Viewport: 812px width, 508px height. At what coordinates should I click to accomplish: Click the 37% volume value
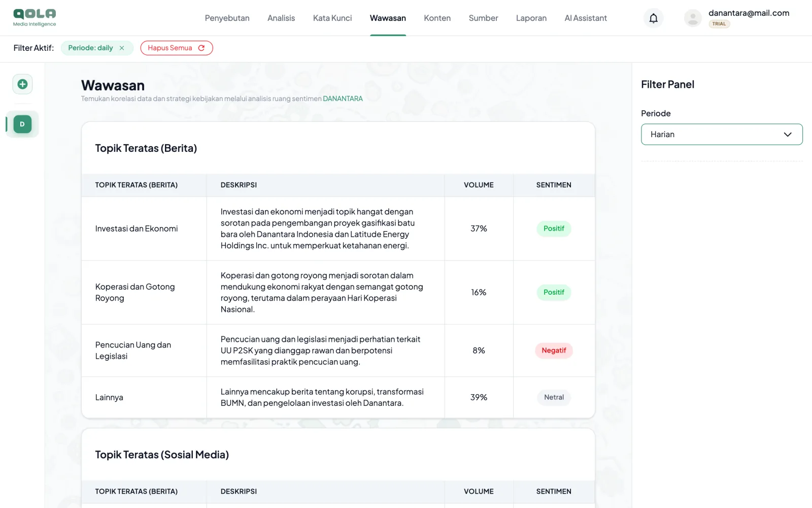tap(479, 229)
